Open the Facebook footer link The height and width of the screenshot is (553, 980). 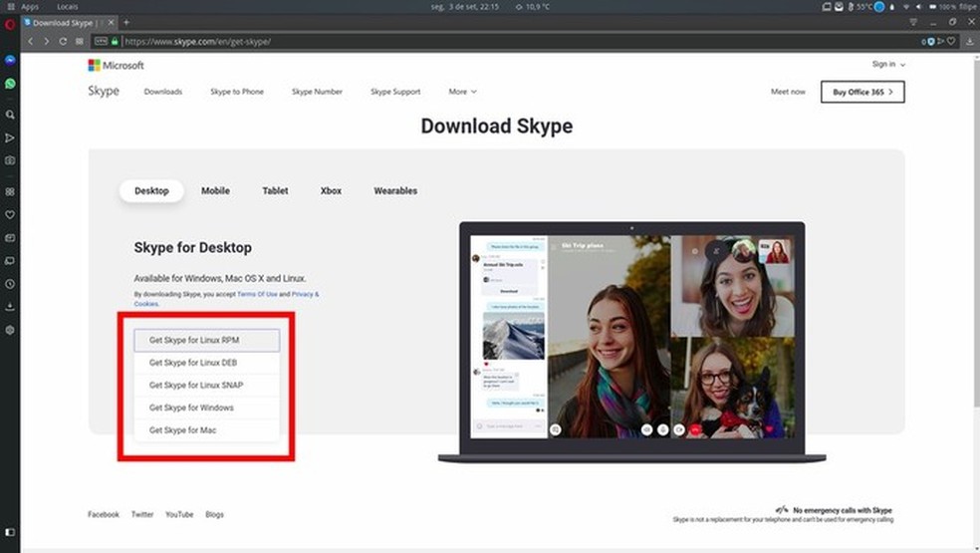pyautogui.click(x=104, y=514)
